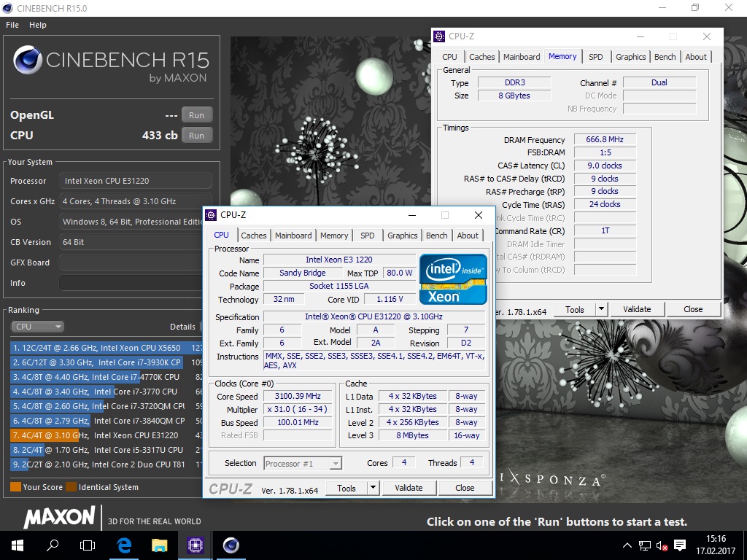Select ranking row i7-3720QM

tap(106, 406)
